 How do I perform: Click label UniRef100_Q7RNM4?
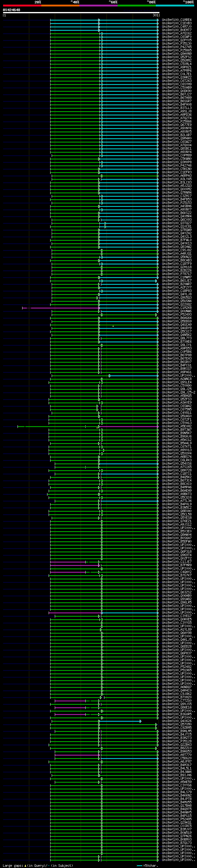pyautogui.click(x=177, y=192)
